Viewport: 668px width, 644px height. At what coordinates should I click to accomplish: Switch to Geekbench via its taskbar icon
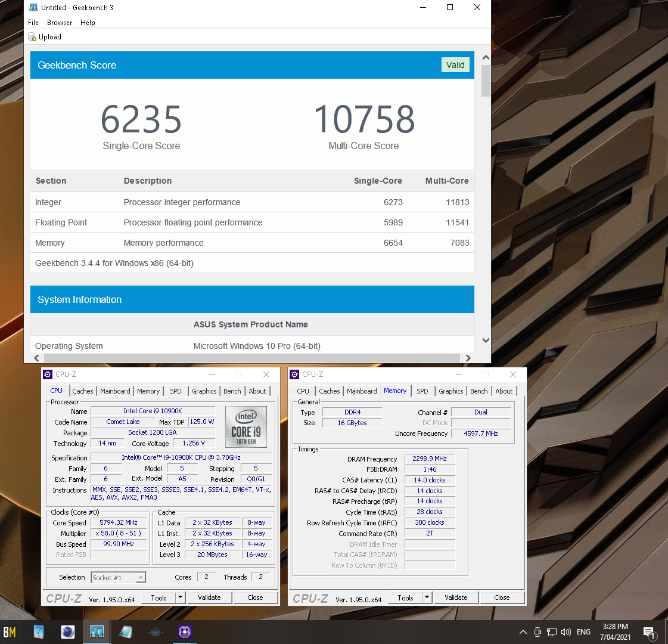coord(97,632)
